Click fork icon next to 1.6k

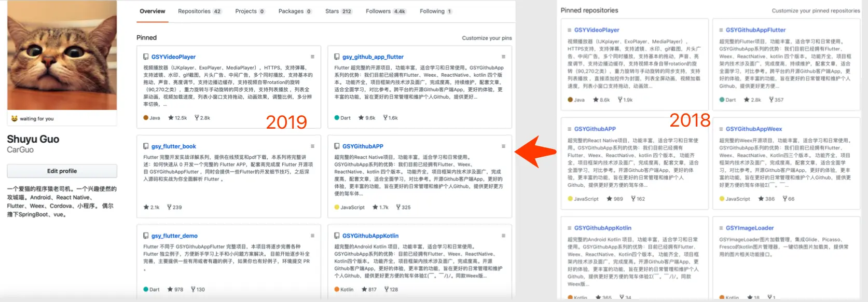click(385, 118)
